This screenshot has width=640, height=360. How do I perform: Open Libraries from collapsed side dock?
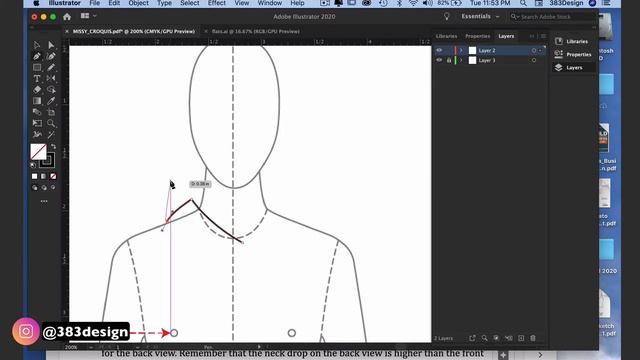(x=573, y=41)
